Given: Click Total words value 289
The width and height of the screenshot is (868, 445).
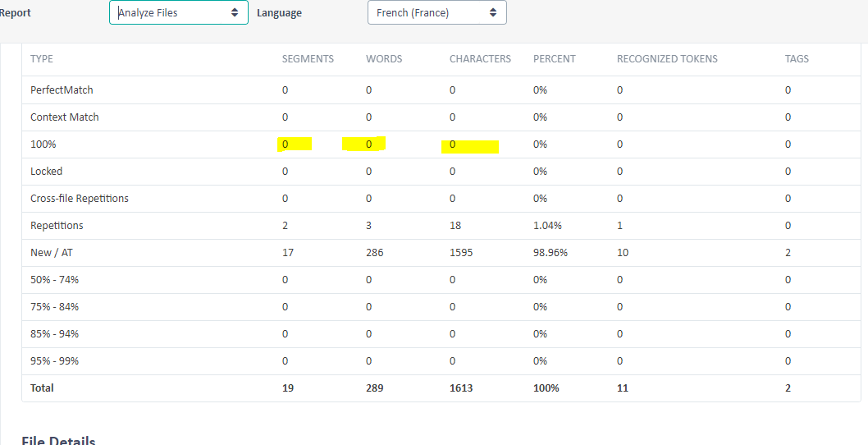Looking at the screenshot, I should pos(374,388).
